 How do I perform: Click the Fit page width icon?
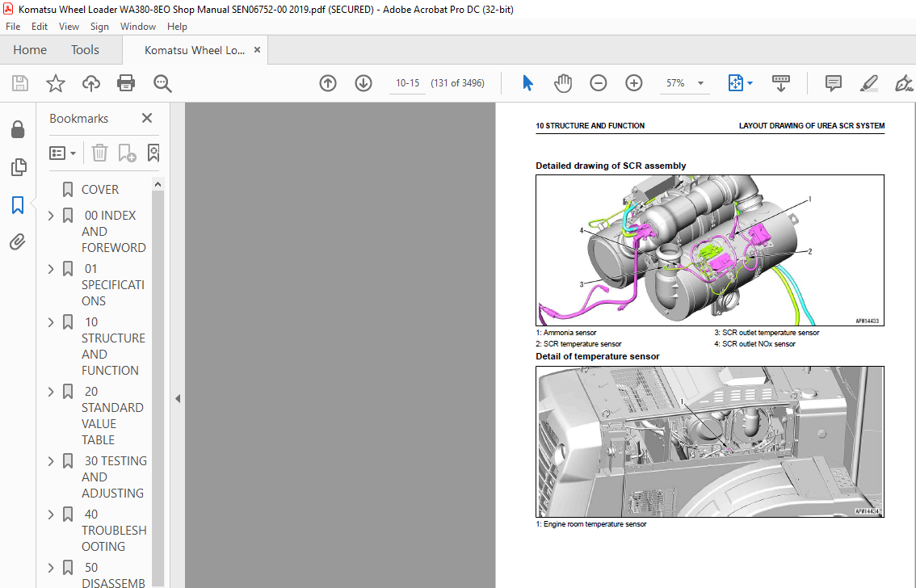[x=736, y=83]
